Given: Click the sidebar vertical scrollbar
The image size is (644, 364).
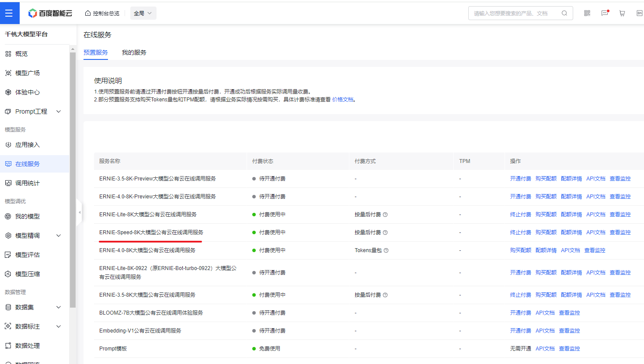Looking at the screenshot, I should 73,179.
